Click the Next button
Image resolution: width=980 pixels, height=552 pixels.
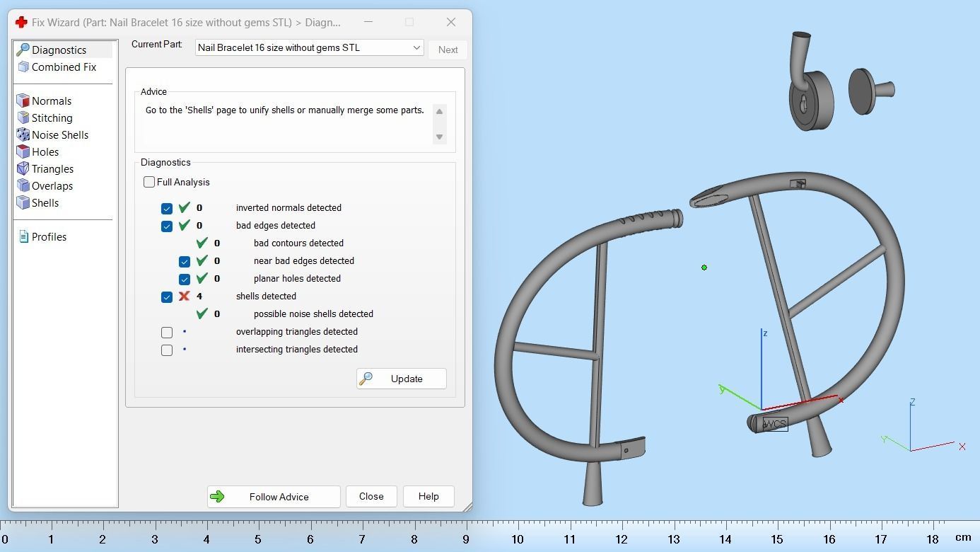tap(448, 50)
